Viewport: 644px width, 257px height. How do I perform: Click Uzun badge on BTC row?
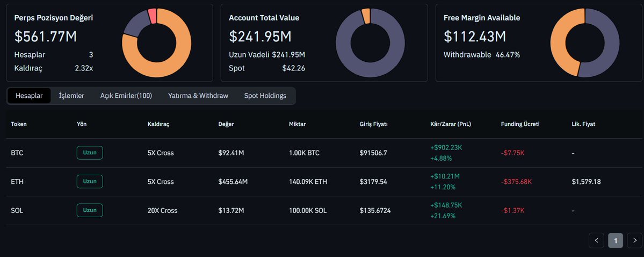coord(90,153)
